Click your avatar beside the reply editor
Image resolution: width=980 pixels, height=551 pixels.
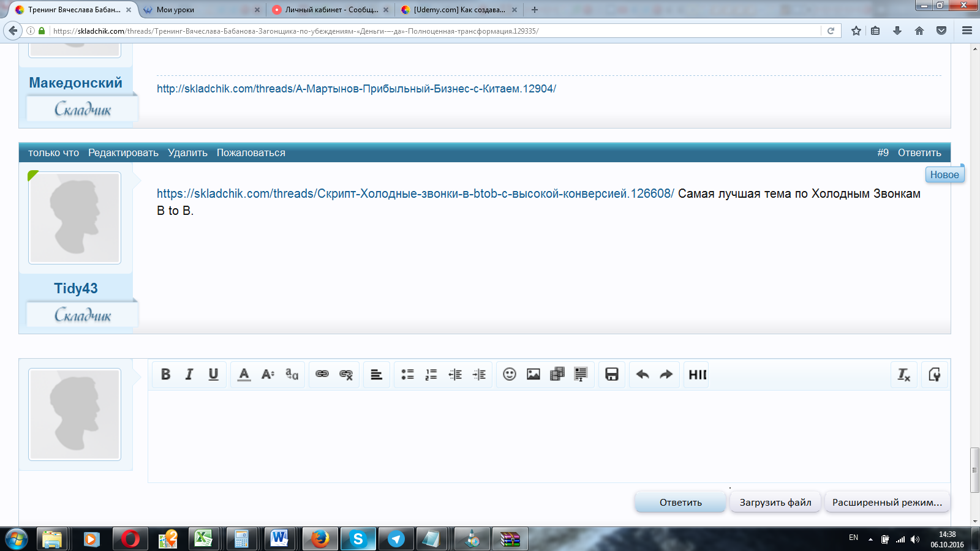point(75,414)
